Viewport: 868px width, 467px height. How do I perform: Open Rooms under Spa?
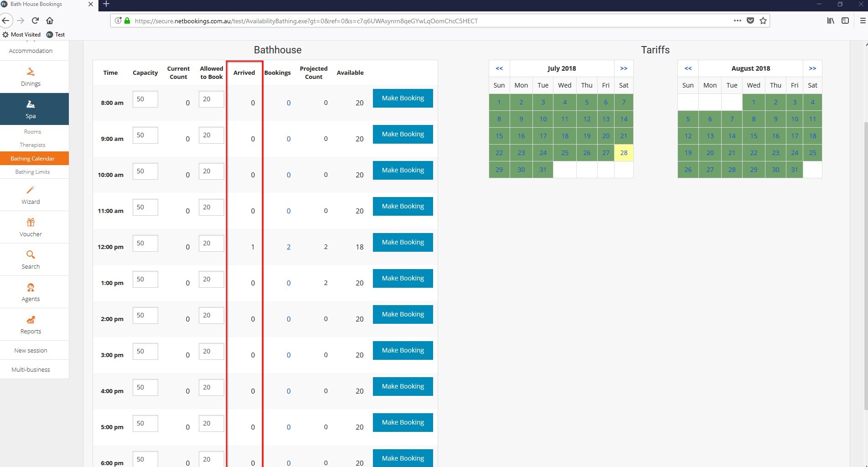click(32, 132)
